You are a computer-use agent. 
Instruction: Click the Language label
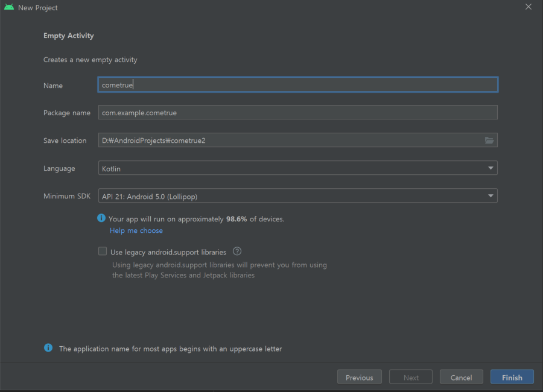(x=59, y=169)
